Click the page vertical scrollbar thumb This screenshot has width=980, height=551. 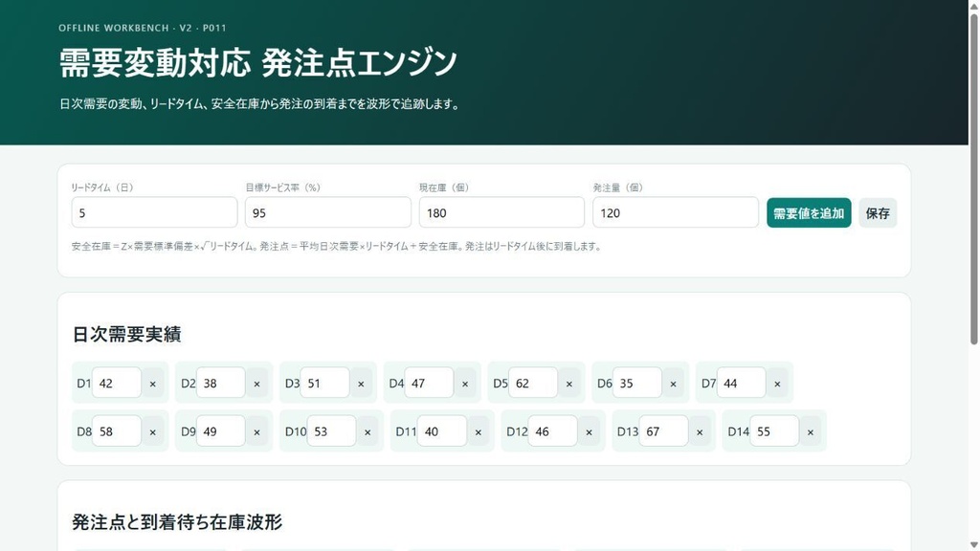pos(973,178)
